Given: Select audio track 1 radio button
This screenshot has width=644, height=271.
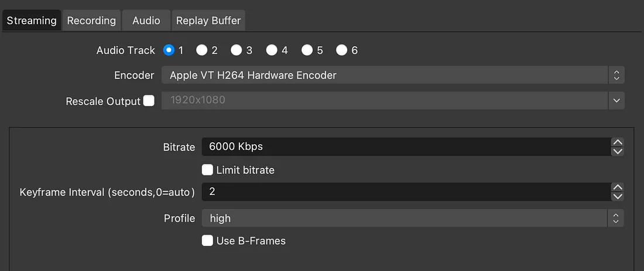Looking at the screenshot, I should tap(169, 50).
